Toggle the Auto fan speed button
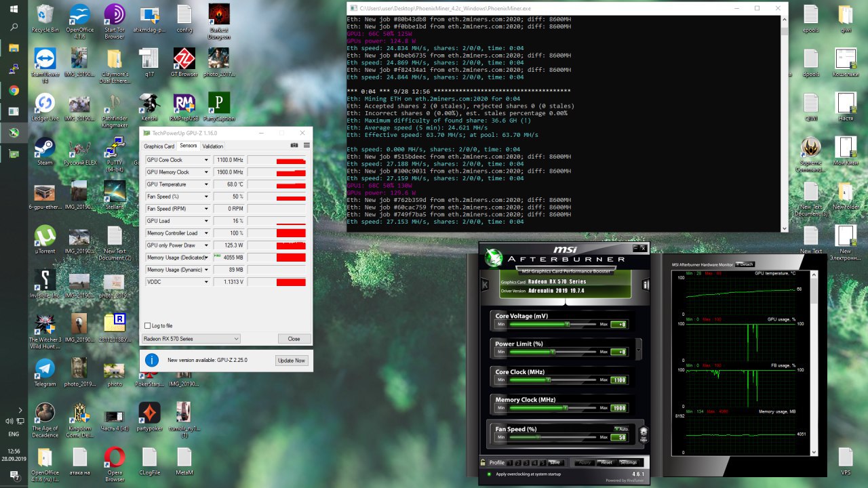The image size is (868, 488). click(x=621, y=429)
